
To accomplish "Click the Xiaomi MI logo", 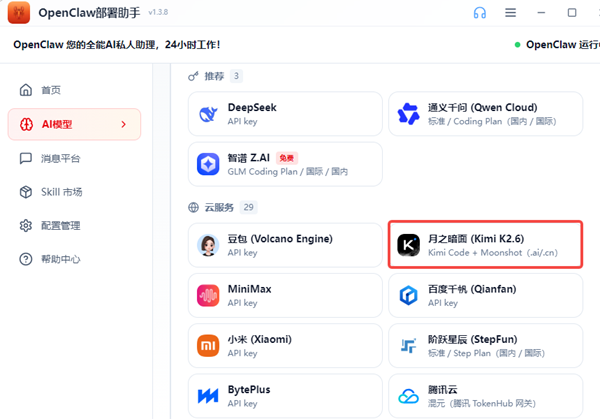I will coord(208,346).
